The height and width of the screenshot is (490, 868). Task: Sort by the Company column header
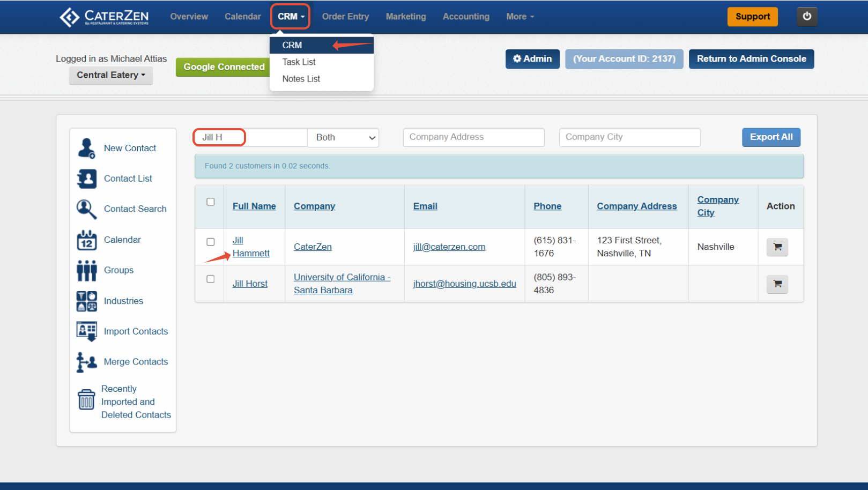[x=314, y=206]
